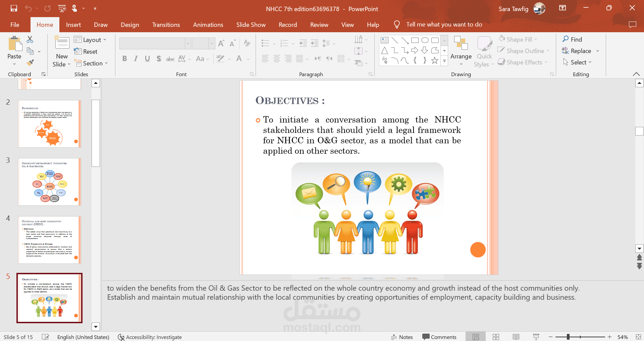
Task: Toggle Normal view button
Action: (x=476, y=337)
